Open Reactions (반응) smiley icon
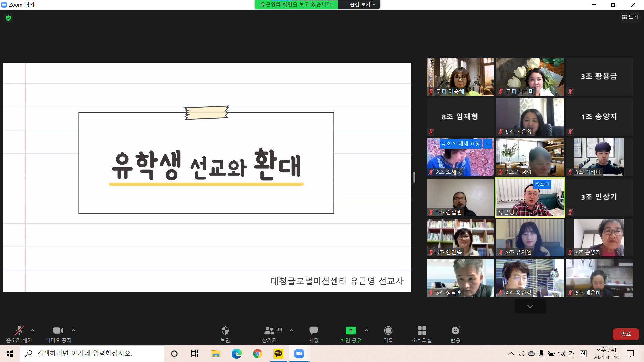This screenshot has width=644, height=362. point(455,331)
